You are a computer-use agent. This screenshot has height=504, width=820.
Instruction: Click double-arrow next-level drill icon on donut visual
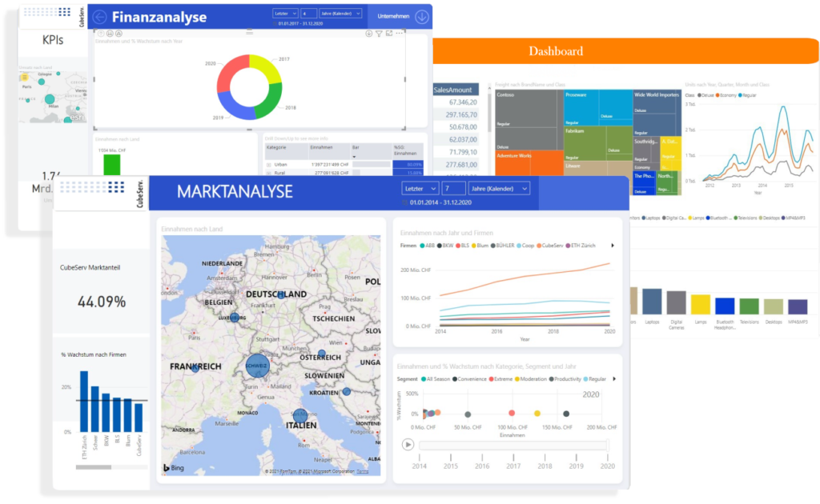click(x=110, y=34)
